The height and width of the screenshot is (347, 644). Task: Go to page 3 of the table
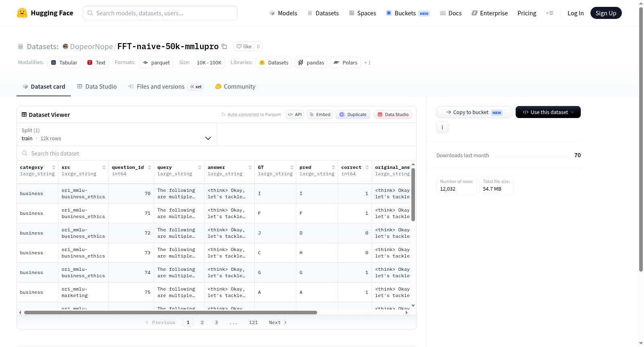point(216,322)
